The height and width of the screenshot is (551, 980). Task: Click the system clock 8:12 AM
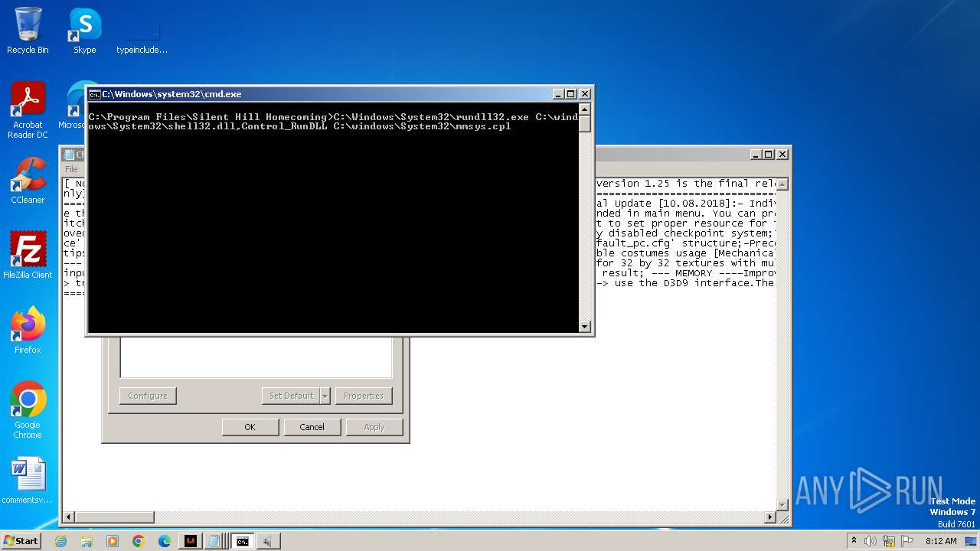point(941,541)
